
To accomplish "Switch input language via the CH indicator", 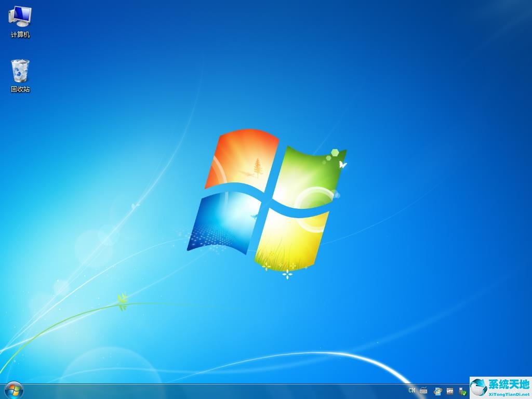I will coord(412,391).
